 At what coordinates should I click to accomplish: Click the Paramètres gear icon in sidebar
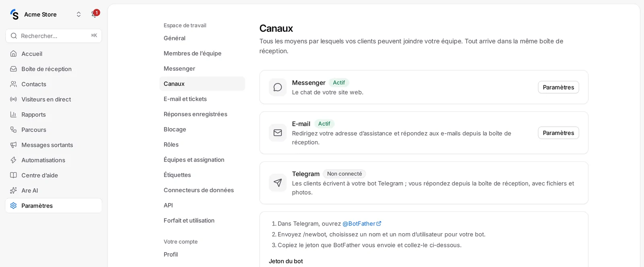[13, 205]
